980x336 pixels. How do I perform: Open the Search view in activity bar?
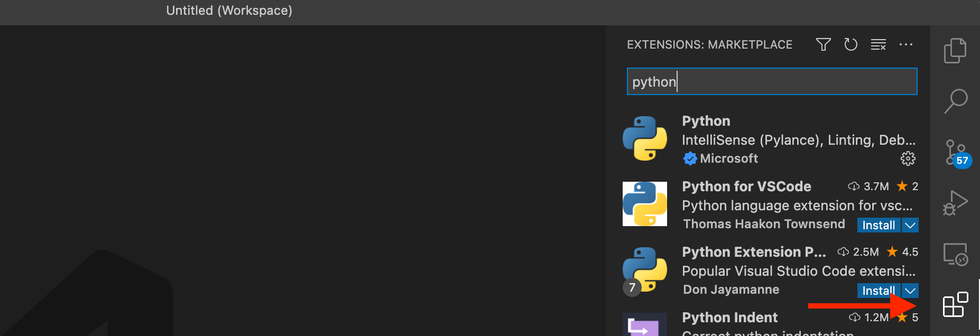(x=956, y=101)
